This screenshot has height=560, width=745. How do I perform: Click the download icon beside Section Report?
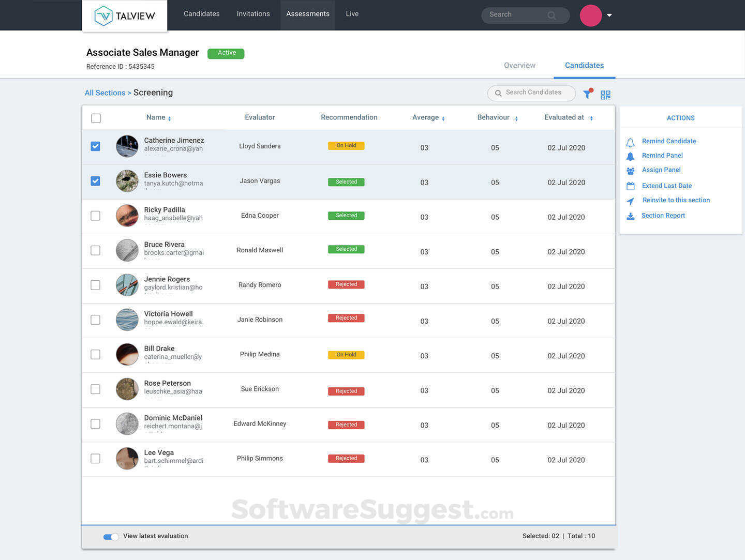[630, 216]
